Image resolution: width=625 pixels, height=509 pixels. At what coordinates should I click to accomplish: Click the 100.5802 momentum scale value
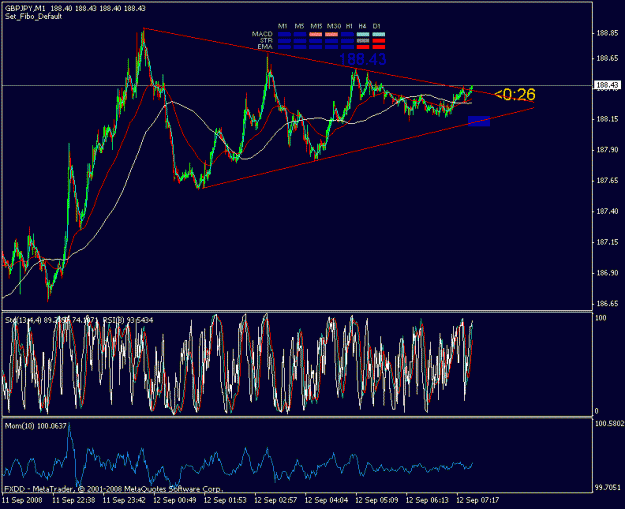(x=609, y=423)
